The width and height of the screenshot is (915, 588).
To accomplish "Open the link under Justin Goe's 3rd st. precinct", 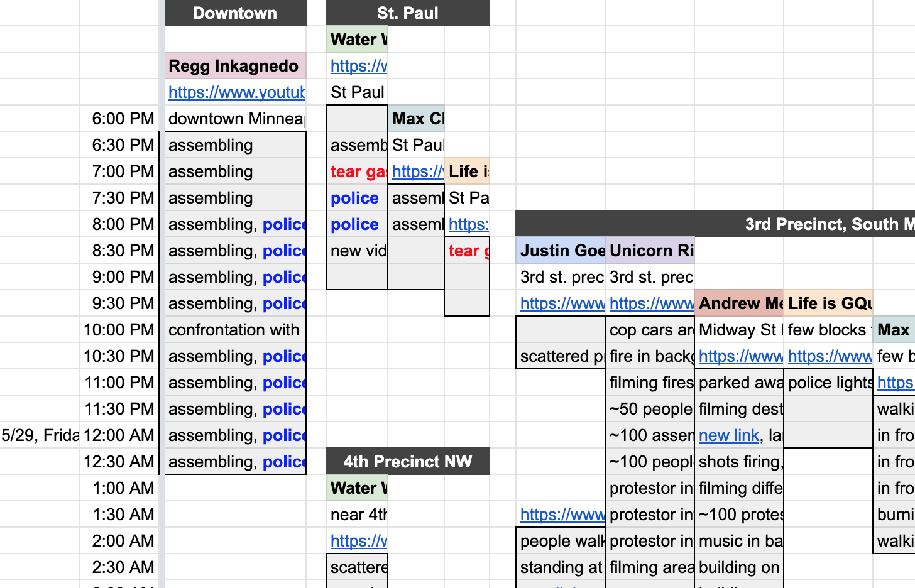I will point(562,303).
